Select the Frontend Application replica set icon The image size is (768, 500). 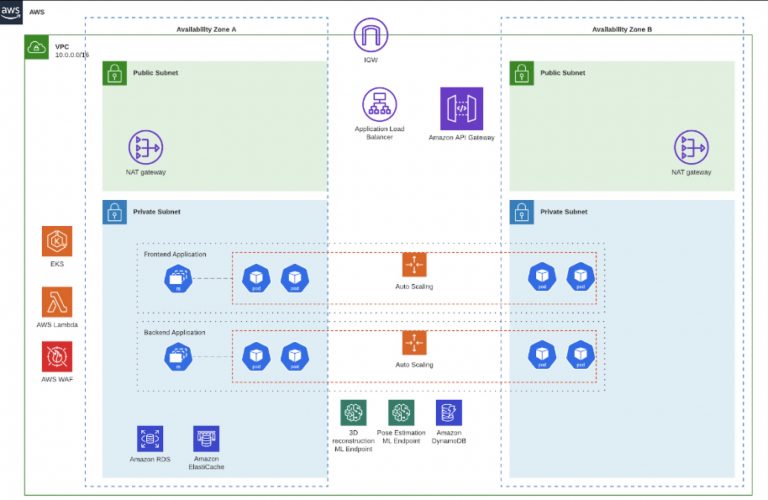(x=178, y=279)
